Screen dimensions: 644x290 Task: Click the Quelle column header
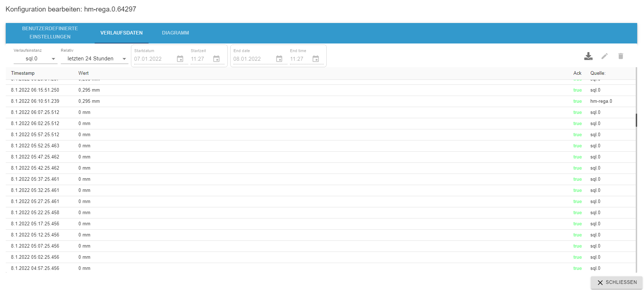tap(598, 73)
